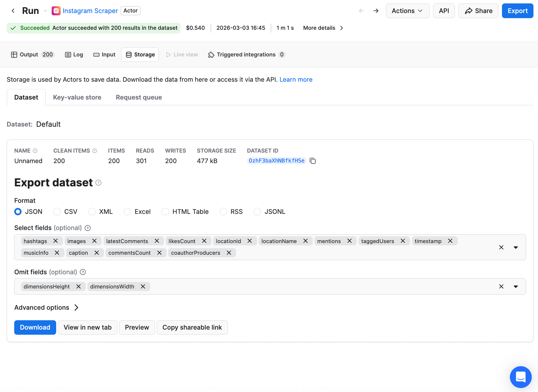
Task: Remove dimensionsHeight from omit fields
Action: click(79, 286)
